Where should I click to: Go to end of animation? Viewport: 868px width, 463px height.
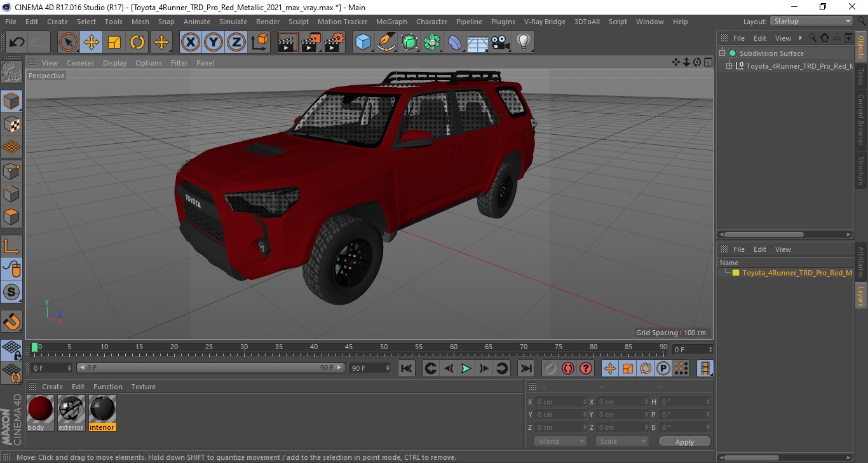(x=526, y=368)
